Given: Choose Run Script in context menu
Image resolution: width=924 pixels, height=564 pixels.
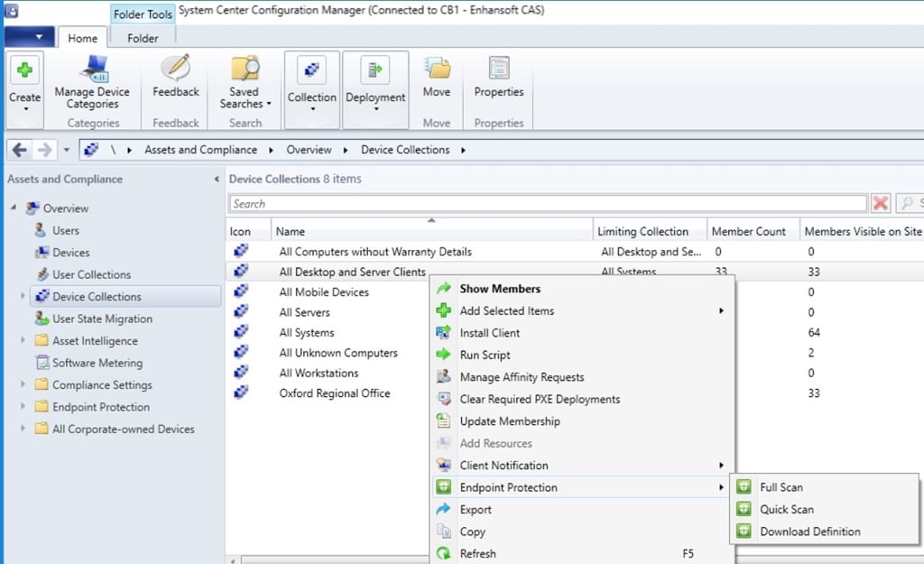Looking at the screenshot, I should pos(583,355).
